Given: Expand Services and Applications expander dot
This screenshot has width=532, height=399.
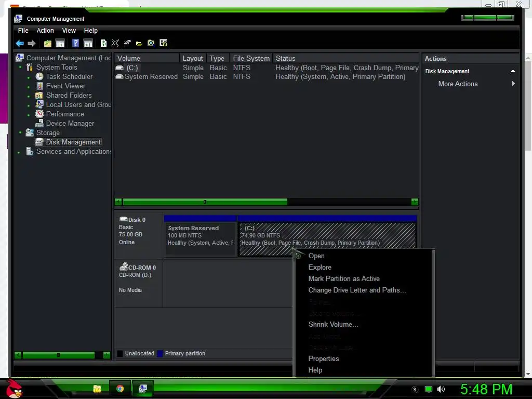Looking at the screenshot, I should [19, 152].
